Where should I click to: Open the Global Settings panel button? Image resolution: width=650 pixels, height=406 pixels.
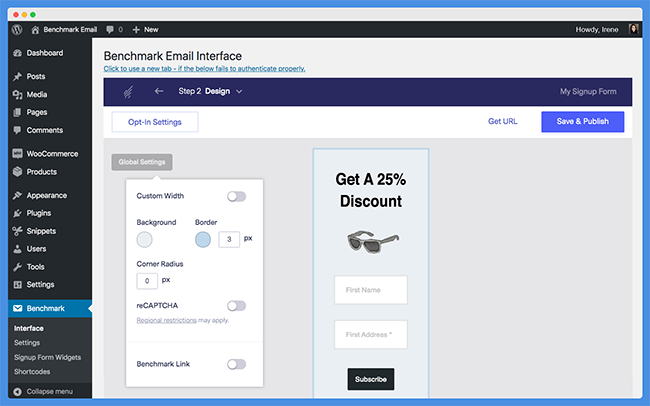coord(142,162)
